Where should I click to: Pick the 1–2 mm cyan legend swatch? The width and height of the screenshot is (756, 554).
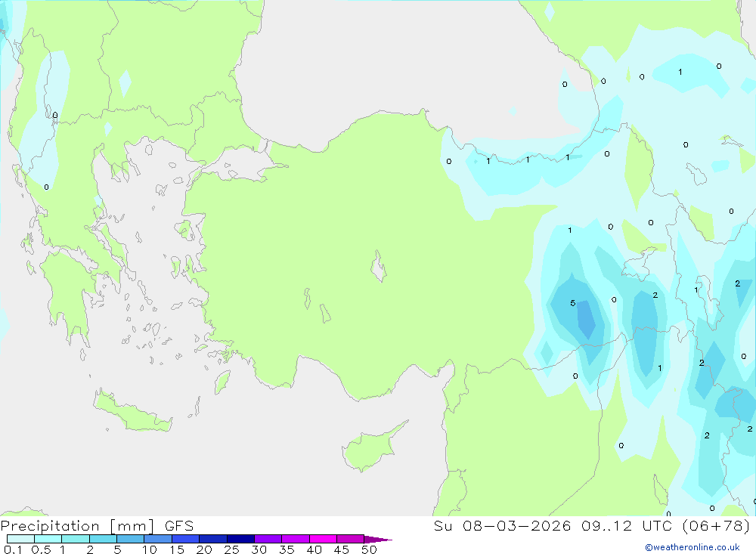coord(76,539)
